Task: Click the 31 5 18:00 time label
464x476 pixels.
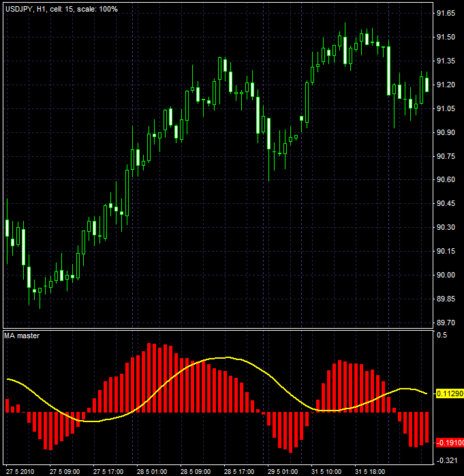Action: tap(370, 472)
